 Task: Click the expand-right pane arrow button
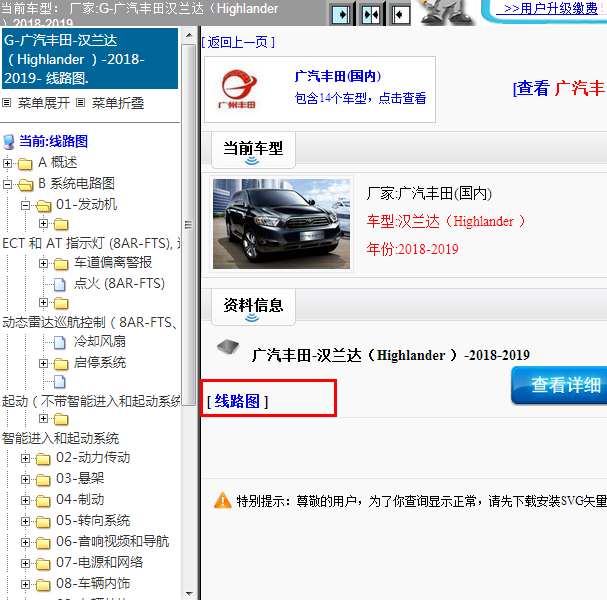point(341,15)
